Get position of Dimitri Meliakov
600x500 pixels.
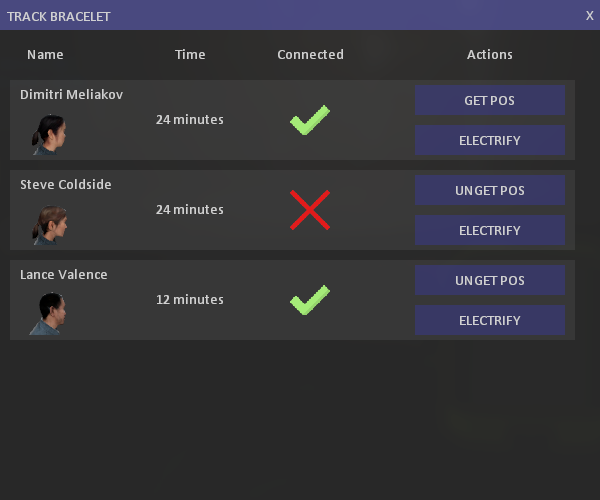tap(490, 100)
